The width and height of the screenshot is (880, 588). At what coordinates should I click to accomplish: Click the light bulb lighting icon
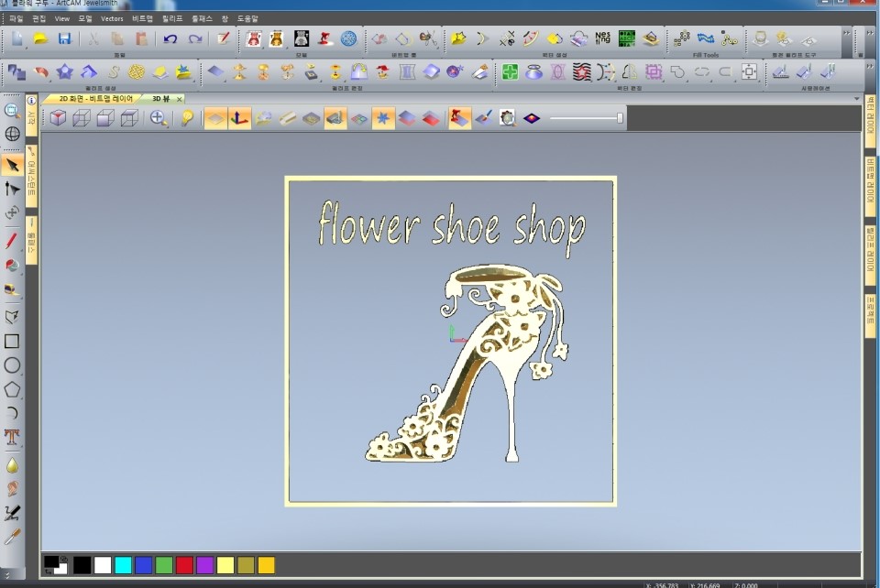[x=187, y=118]
